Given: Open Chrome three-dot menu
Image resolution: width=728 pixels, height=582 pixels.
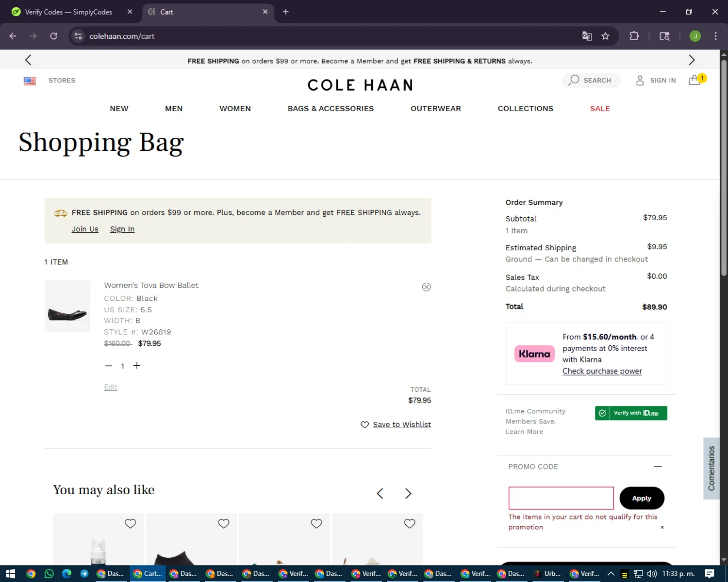Looking at the screenshot, I should pyautogui.click(x=715, y=36).
